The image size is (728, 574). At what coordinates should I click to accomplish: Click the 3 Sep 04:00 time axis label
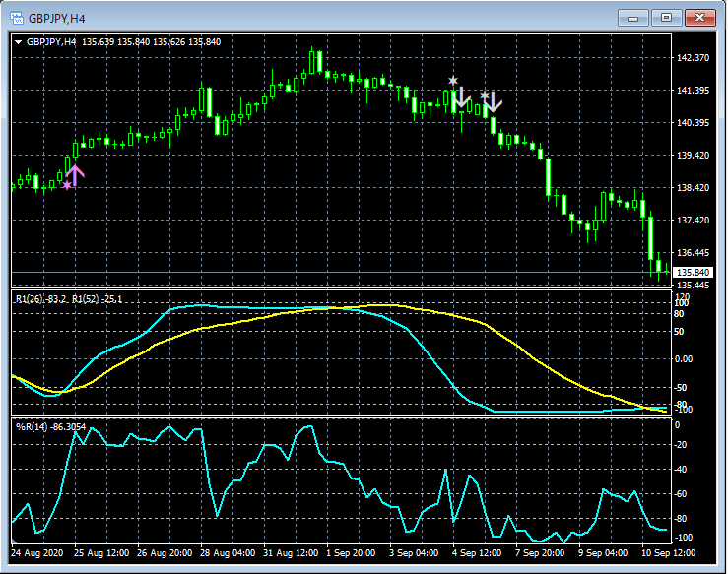(x=414, y=553)
